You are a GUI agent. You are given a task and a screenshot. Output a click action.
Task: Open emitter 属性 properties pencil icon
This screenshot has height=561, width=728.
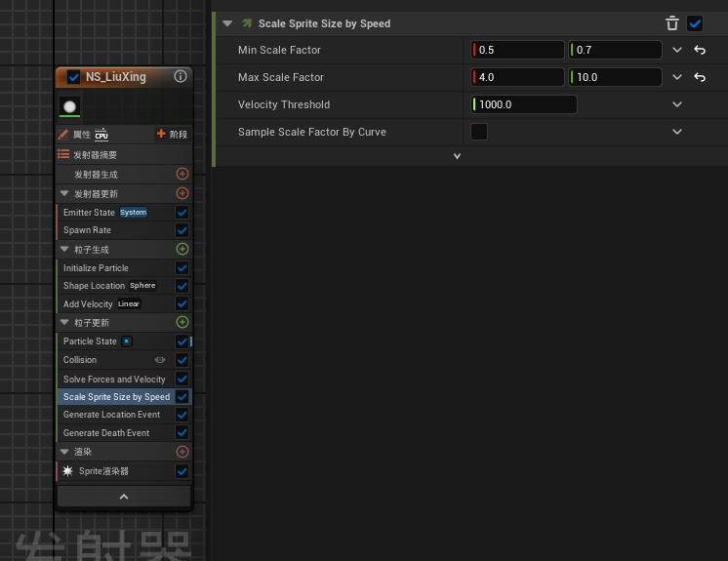click(63, 135)
